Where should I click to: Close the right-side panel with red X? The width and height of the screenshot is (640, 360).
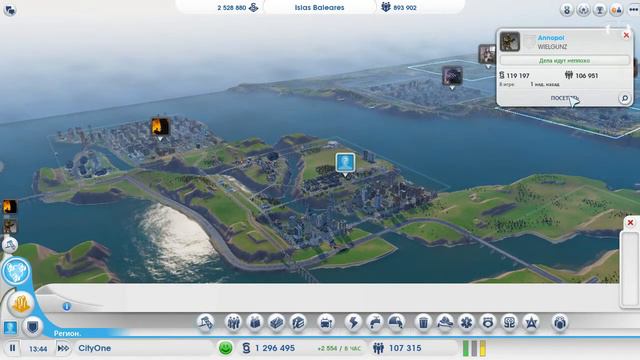click(630, 223)
